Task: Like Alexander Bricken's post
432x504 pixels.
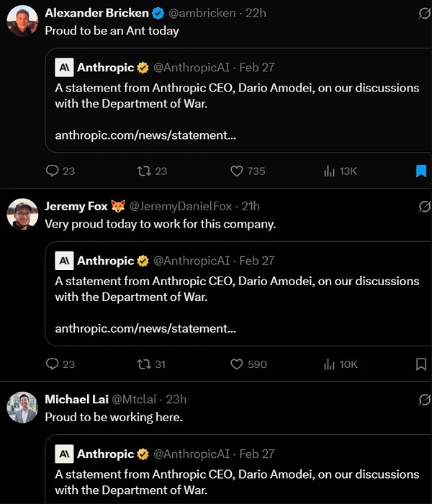Action: (237, 171)
